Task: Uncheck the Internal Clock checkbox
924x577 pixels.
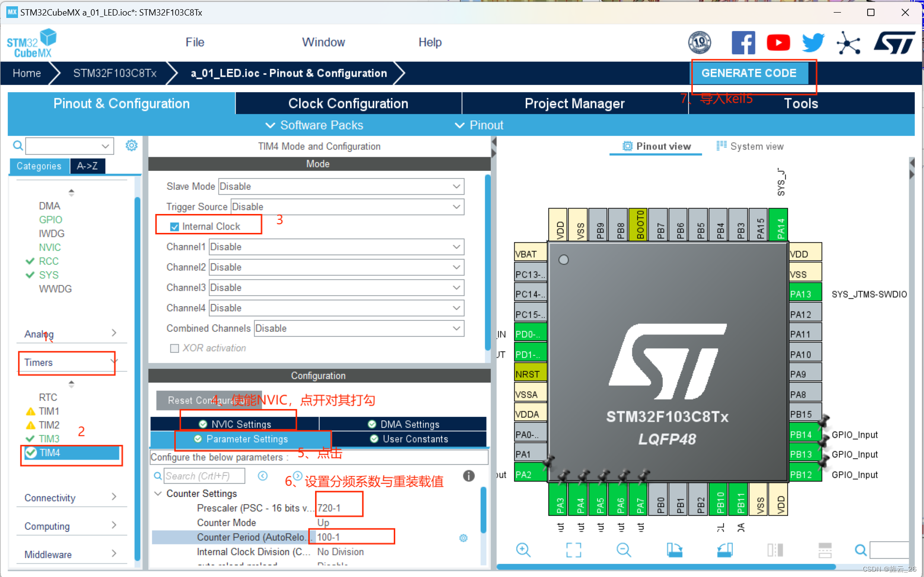Action: pos(174,226)
